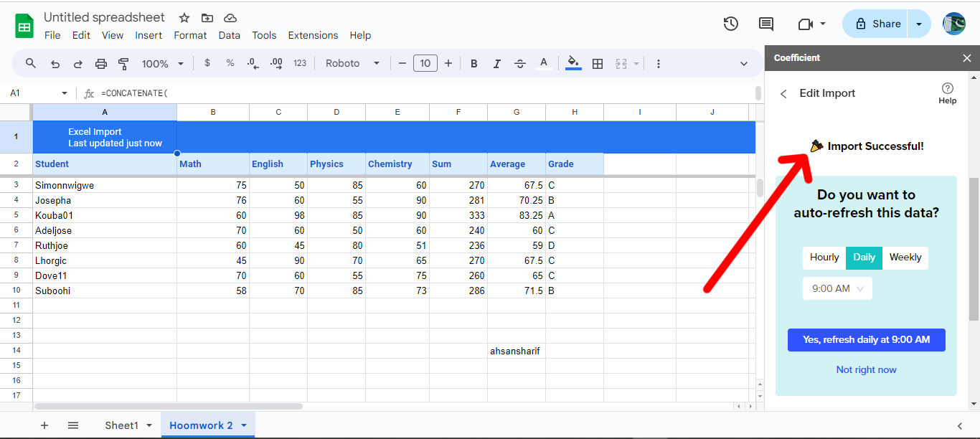Image resolution: width=980 pixels, height=439 pixels.
Task: Open more number formats 123
Action: point(300,63)
